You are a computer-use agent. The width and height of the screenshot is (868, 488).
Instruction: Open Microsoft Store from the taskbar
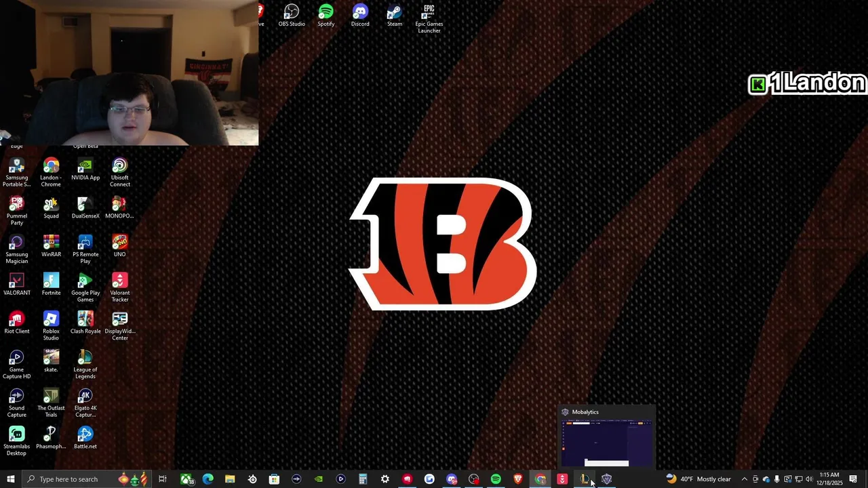(274, 479)
